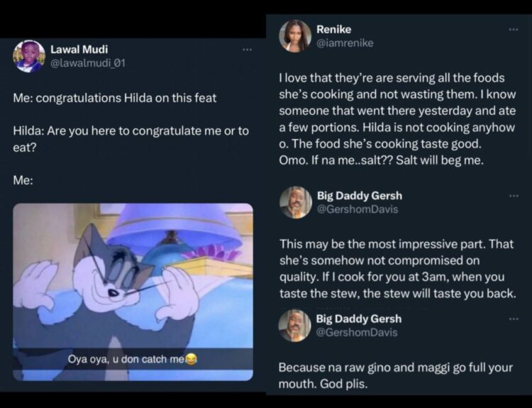Open Renike's profile avatar
Viewport: 532px width, 408px height.
pos(295,36)
